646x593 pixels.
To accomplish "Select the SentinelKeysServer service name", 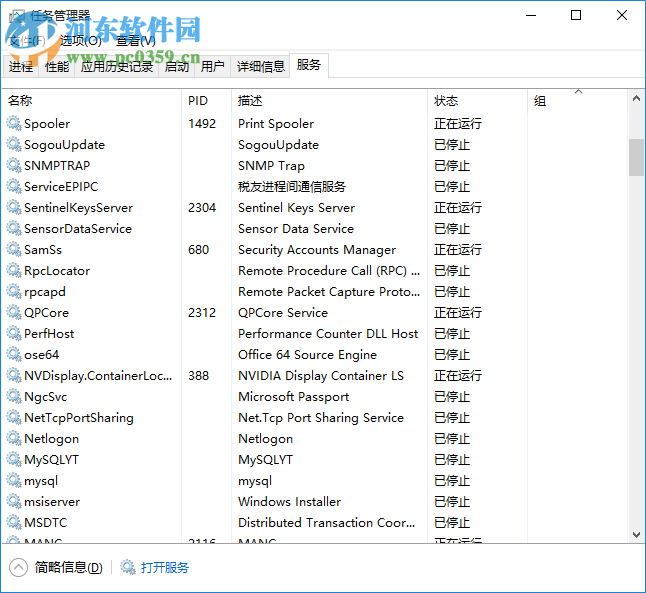I will (x=78, y=208).
